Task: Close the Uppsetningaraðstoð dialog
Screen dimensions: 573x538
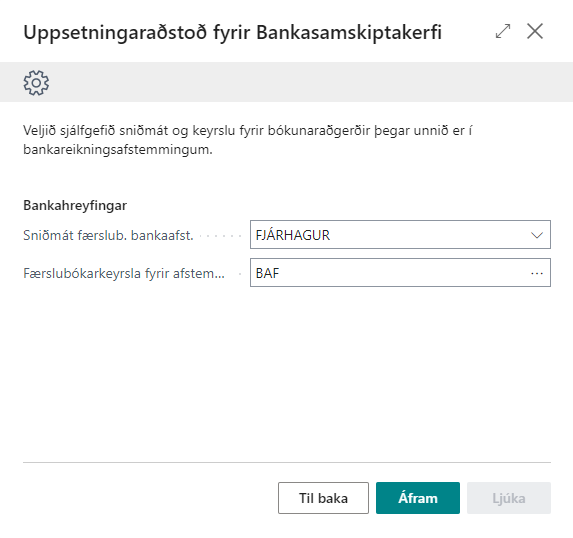Action: point(535,31)
